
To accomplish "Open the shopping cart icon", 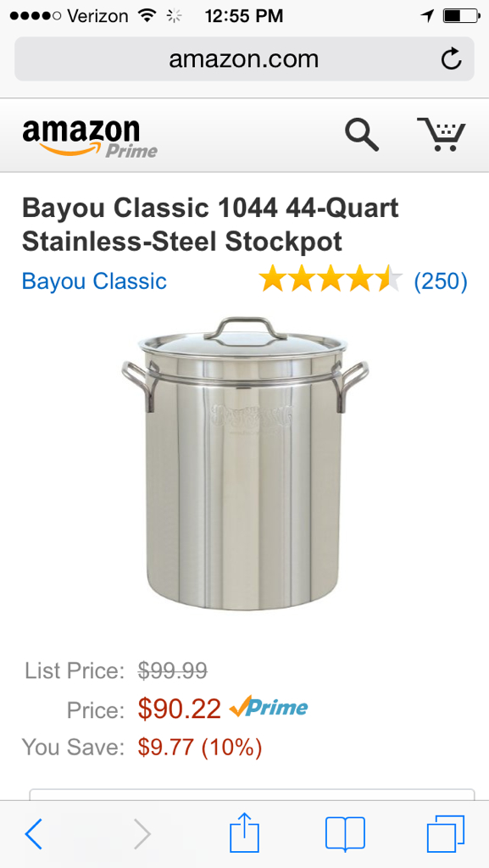I will click(441, 134).
